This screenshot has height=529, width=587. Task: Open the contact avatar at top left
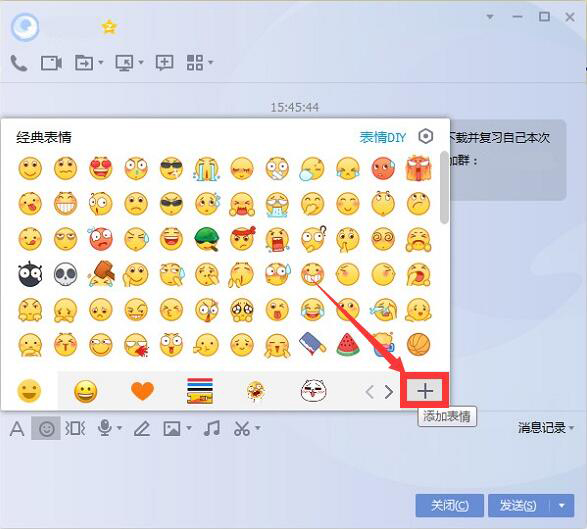[25, 27]
